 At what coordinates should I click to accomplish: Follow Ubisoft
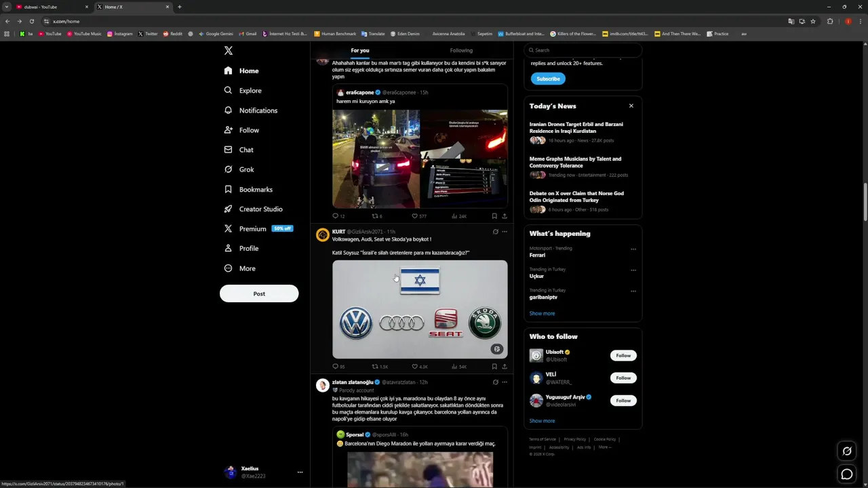pos(623,355)
